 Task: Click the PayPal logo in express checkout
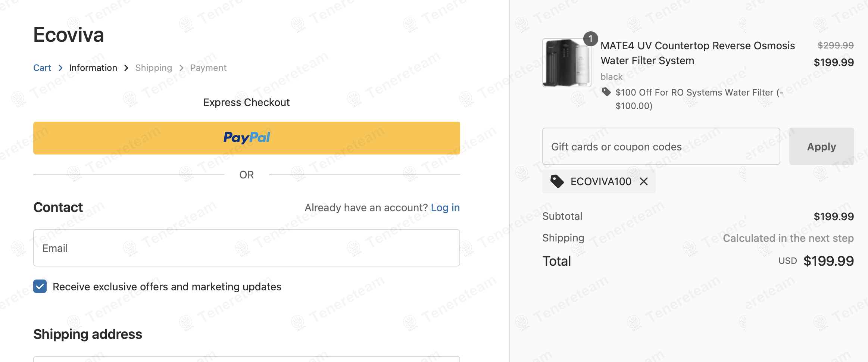[x=247, y=138]
